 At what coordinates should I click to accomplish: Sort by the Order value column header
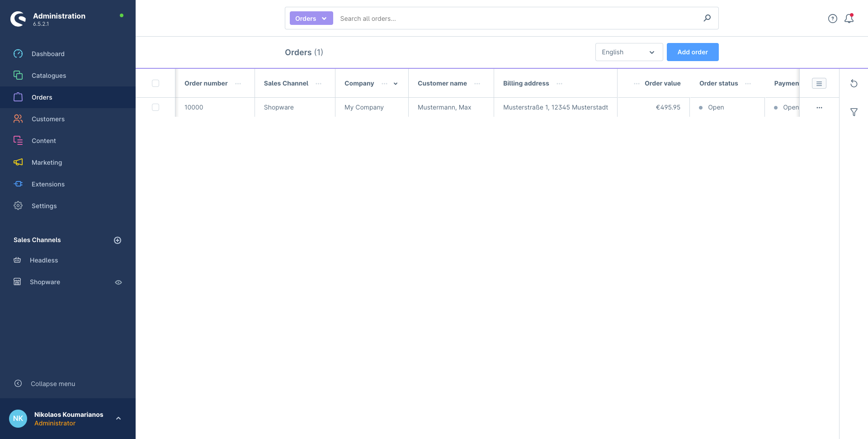(x=663, y=83)
